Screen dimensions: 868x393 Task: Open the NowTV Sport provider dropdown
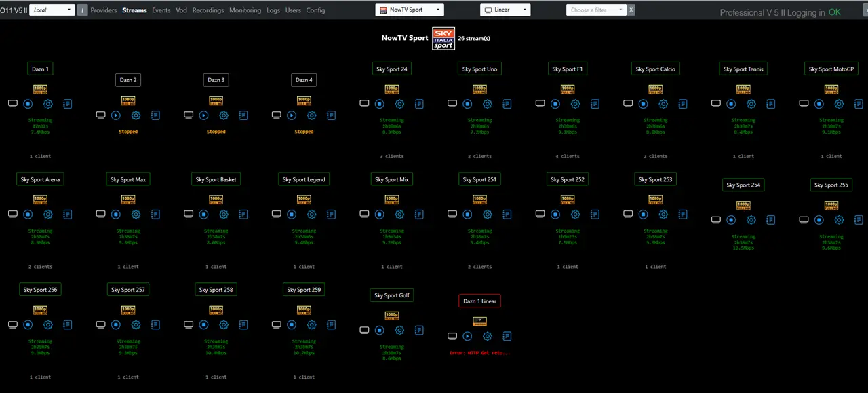point(410,10)
